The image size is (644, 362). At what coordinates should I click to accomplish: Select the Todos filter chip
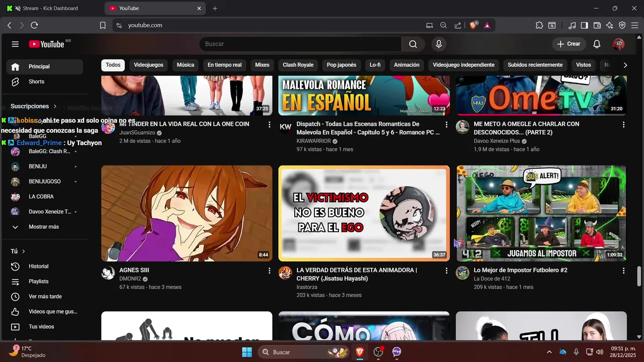click(113, 65)
